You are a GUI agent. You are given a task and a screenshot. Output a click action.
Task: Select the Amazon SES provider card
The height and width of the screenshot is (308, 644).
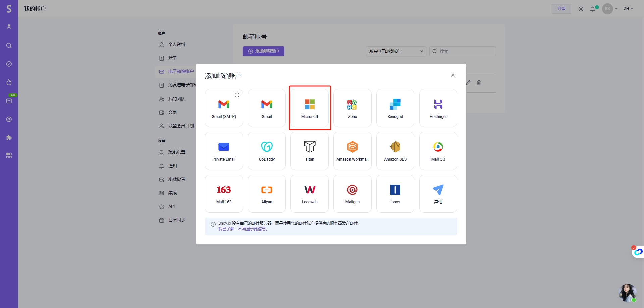(395, 151)
